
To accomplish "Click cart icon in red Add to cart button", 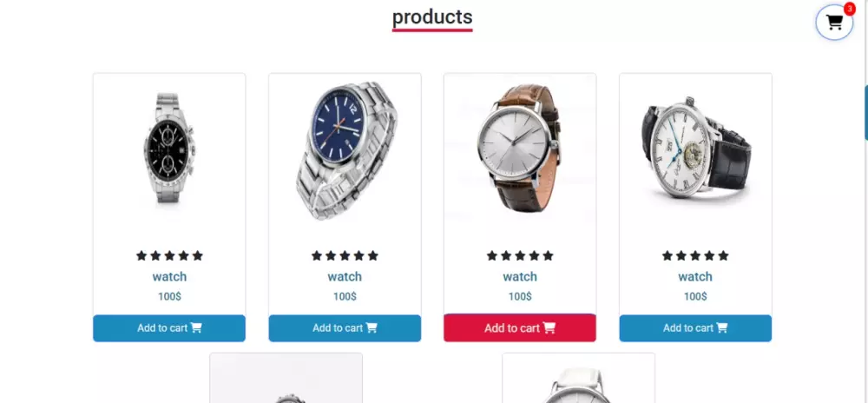I will [549, 327].
